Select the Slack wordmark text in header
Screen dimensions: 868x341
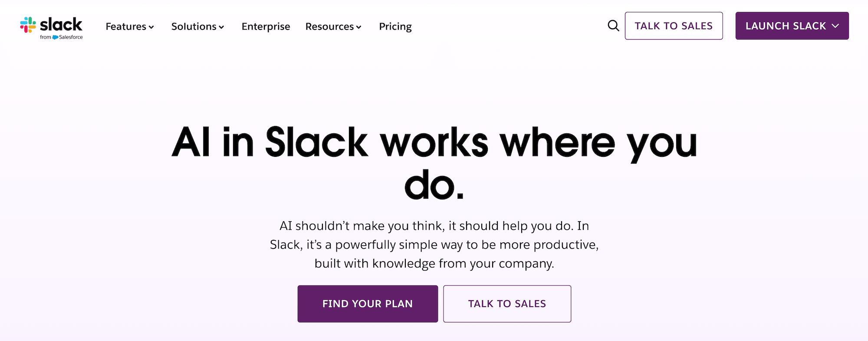(x=61, y=24)
